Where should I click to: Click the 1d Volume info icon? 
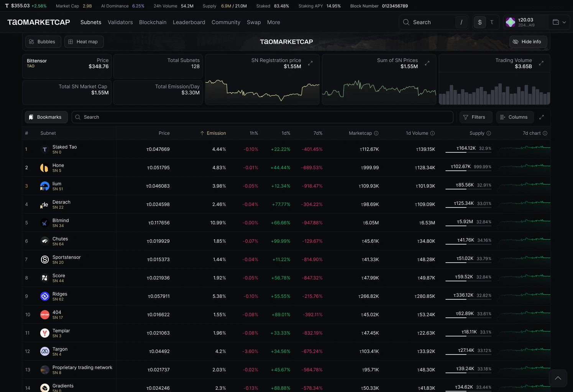click(432, 133)
